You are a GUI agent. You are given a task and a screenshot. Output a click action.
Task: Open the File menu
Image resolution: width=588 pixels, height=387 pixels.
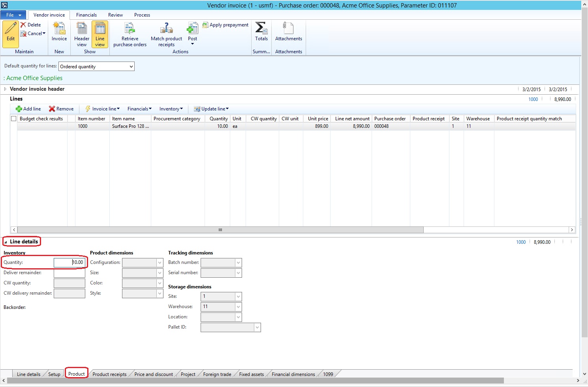pos(13,15)
